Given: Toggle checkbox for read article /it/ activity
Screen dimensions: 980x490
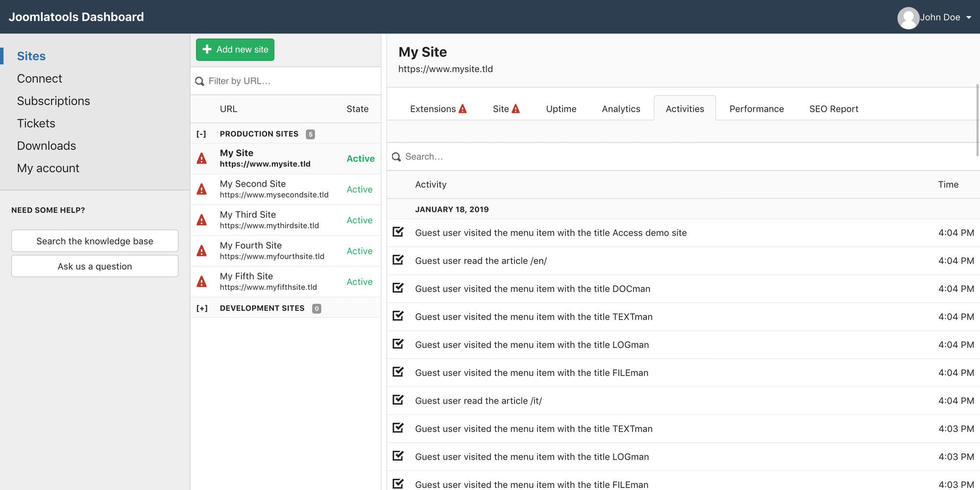Looking at the screenshot, I should click(398, 400).
